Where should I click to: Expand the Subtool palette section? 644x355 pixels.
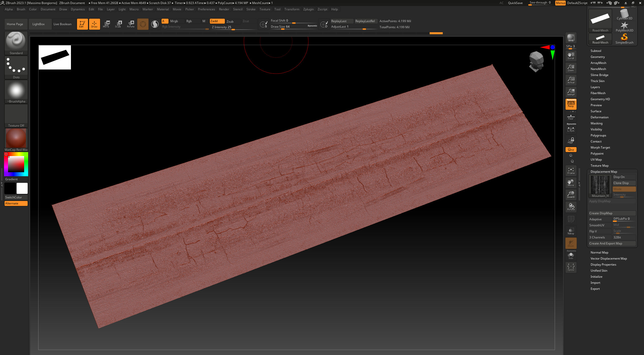coord(596,51)
